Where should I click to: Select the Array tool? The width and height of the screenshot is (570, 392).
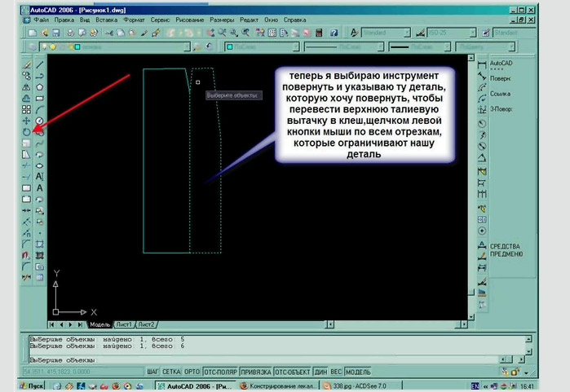(26, 108)
